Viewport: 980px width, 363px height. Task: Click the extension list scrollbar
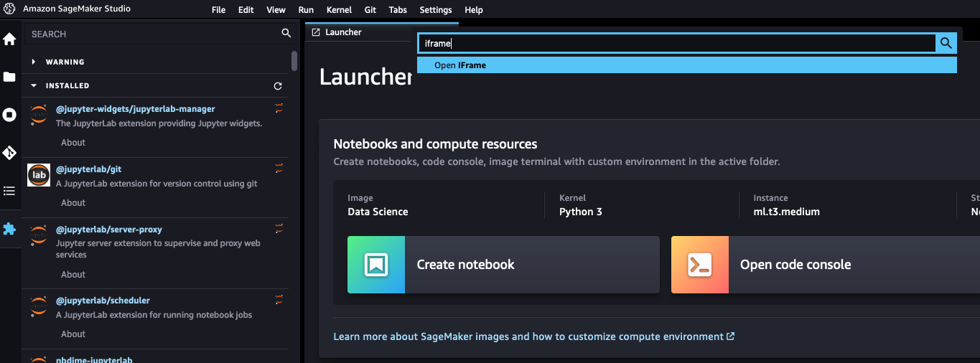(294, 61)
